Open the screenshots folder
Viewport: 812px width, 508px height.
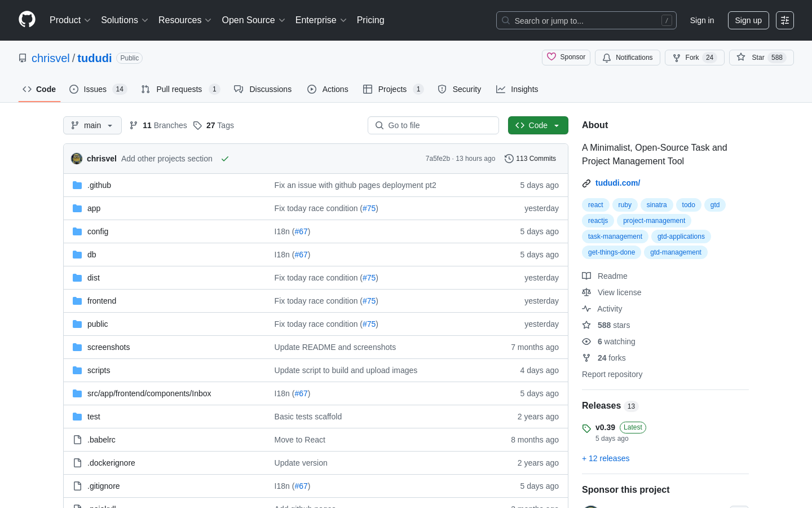[108, 347]
